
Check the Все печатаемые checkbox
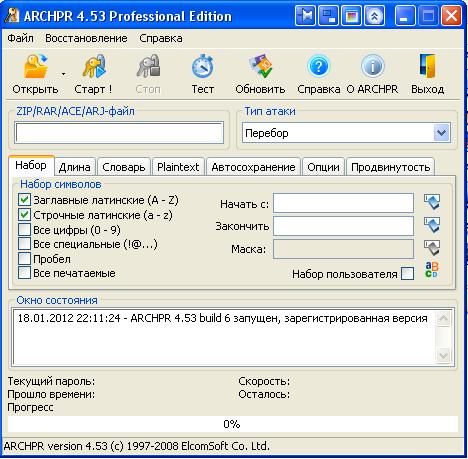pyautogui.click(x=24, y=273)
